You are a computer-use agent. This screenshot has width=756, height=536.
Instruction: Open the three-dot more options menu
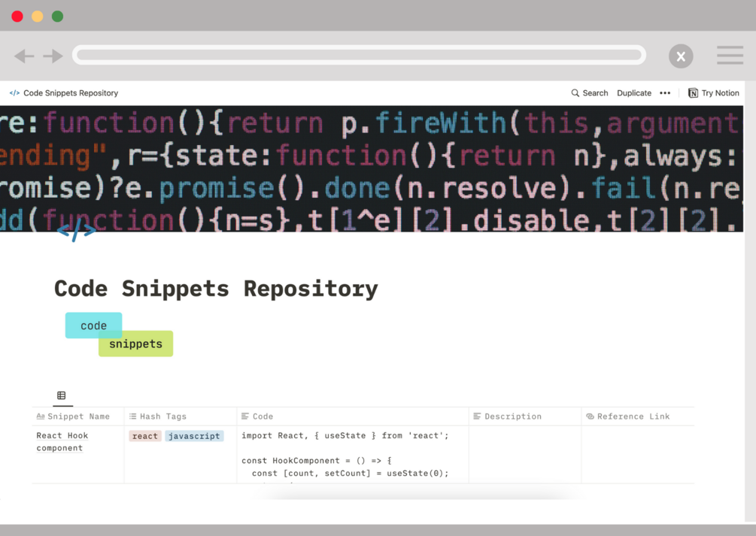point(665,93)
